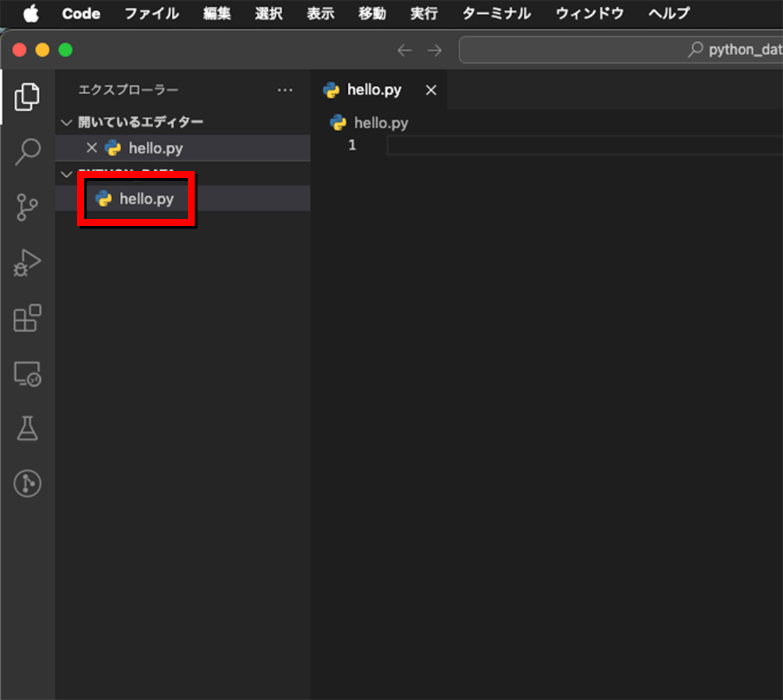Click the explorer more actions ellipsis

click(x=285, y=90)
